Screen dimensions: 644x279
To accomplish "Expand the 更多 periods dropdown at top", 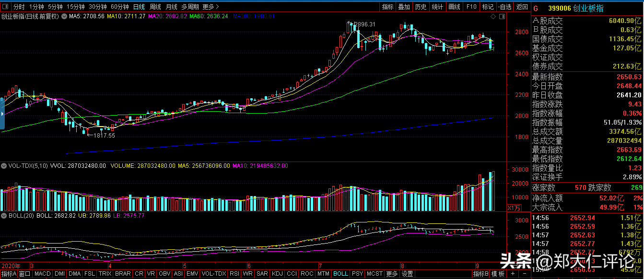I will coord(211,7).
